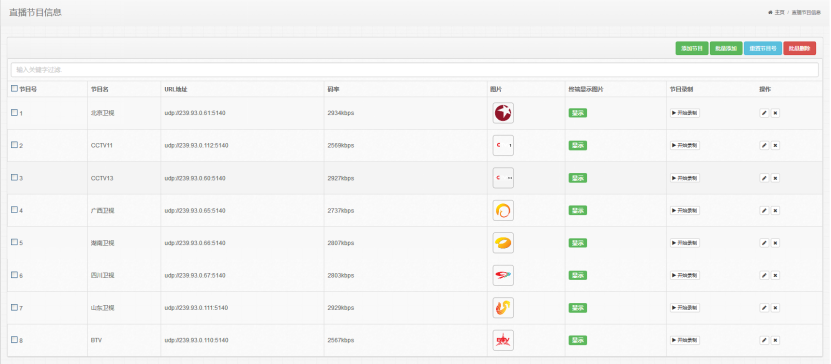Screen dimensions: 831x364
Task: Open the BTV channel logo image
Action: click(503, 340)
